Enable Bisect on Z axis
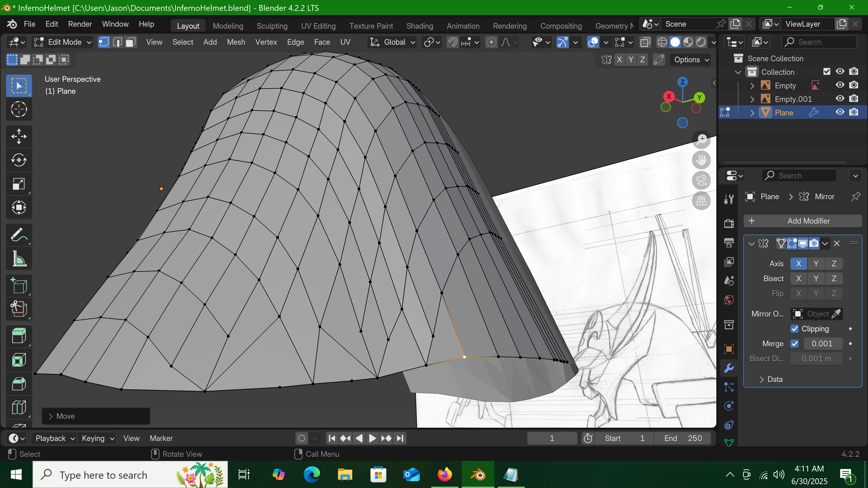The width and height of the screenshot is (868, 488). [x=834, y=279]
